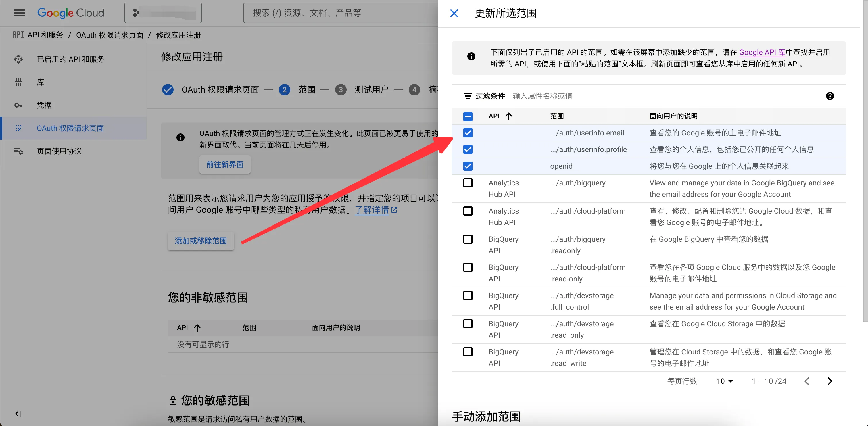Screen dimensions: 868x426
Task: Sort non-sensitive scopes table by API arrow
Action: click(197, 328)
